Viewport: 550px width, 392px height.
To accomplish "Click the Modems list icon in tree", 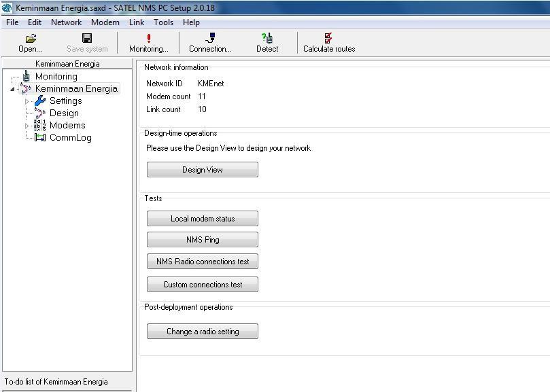I will pyautogui.click(x=40, y=125).
